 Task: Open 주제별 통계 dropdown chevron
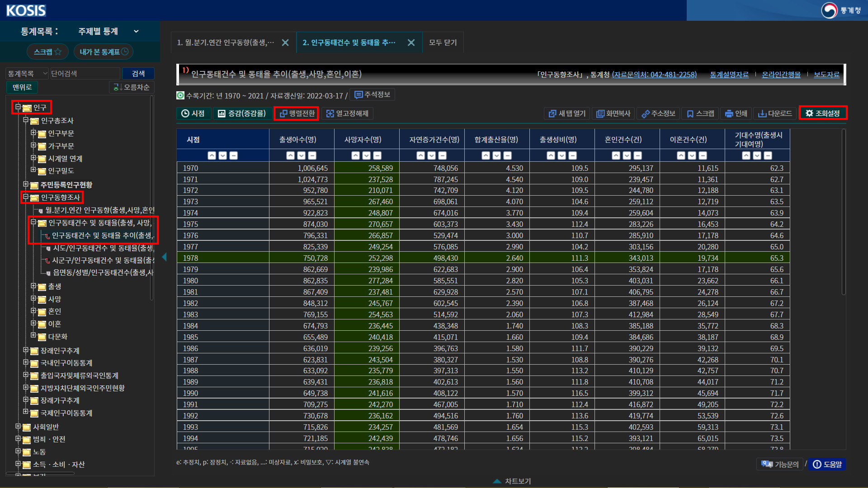pos(136,31)
